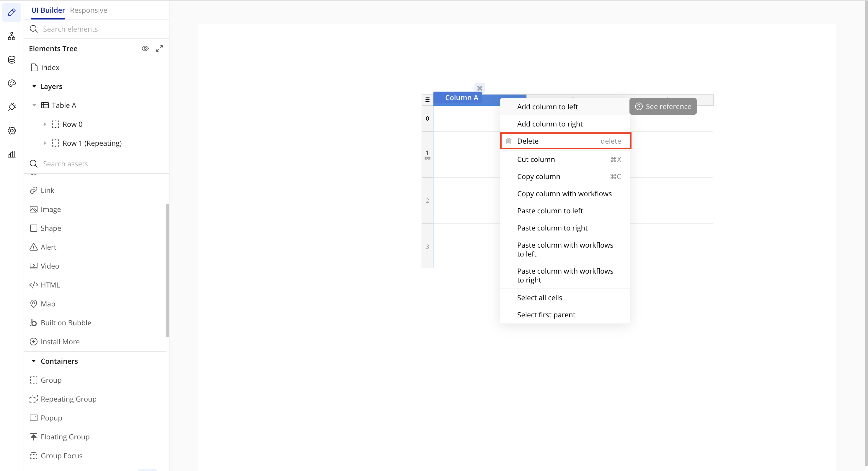The image size is (868, 471).
Task: Toggle Elements Tree visibility eye icon
Action: (x=145, y=48)
